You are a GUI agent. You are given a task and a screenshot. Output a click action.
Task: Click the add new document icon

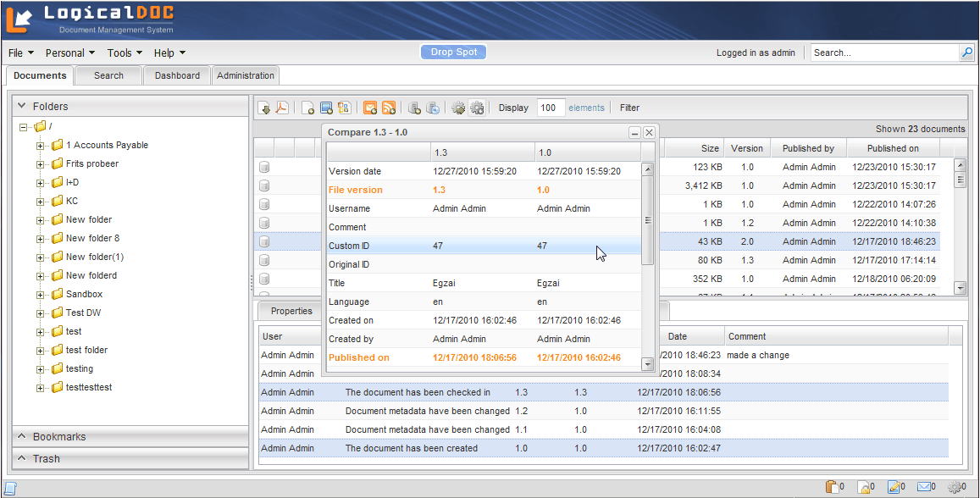point(307,108)
